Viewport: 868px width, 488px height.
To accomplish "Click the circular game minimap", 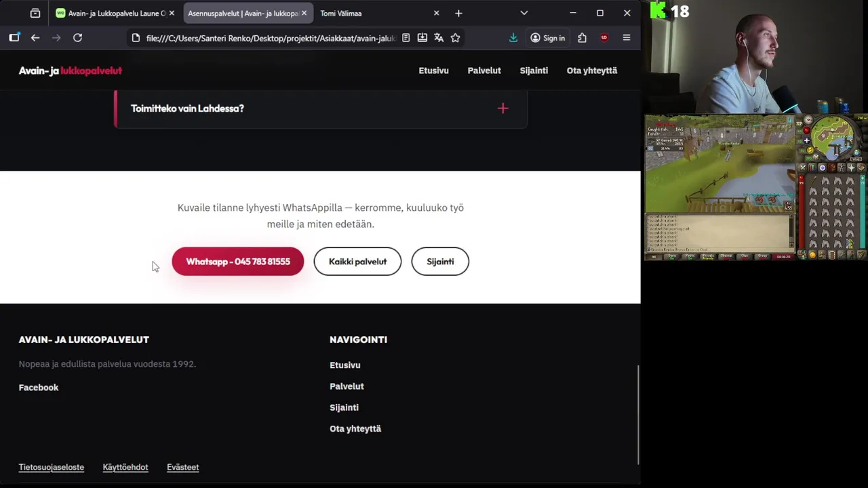I will point(833,138).
